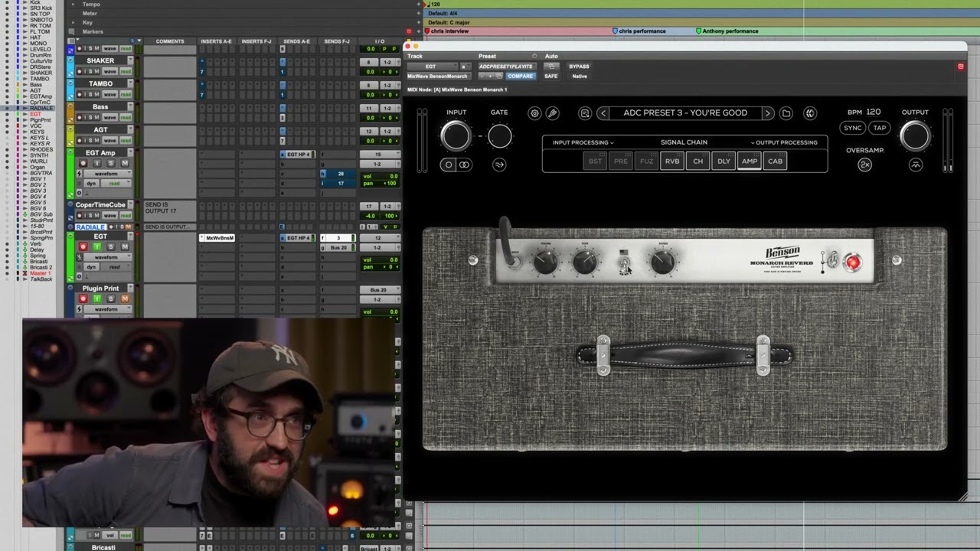This screenshot has height=551, width=980.
Task: Open the Benson Monarch settings gear
Action: (534, 113)
